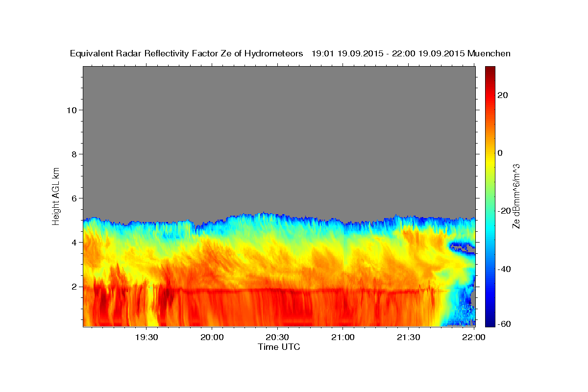Click the 'Muenchen' location label
The height and width of the screenshot is (392, 588).
tap(489, 53)
